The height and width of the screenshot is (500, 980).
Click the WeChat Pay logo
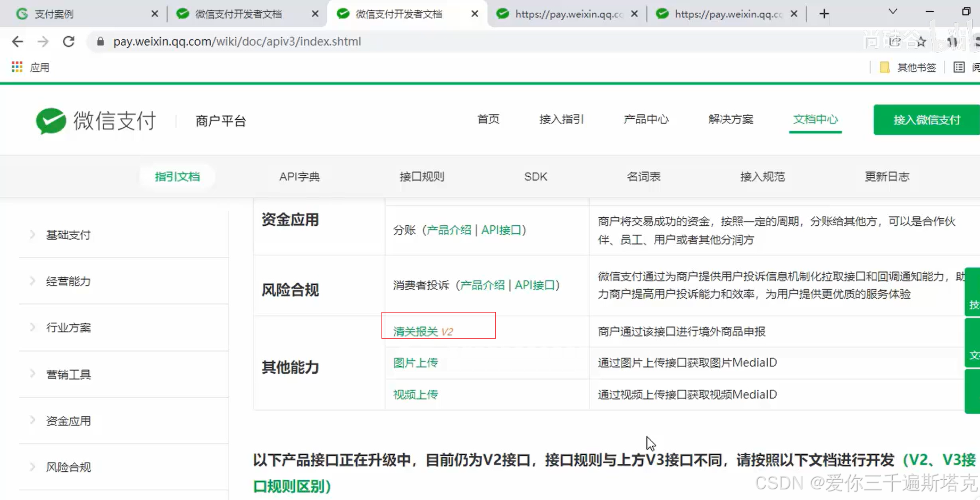(x=95, y=121)
